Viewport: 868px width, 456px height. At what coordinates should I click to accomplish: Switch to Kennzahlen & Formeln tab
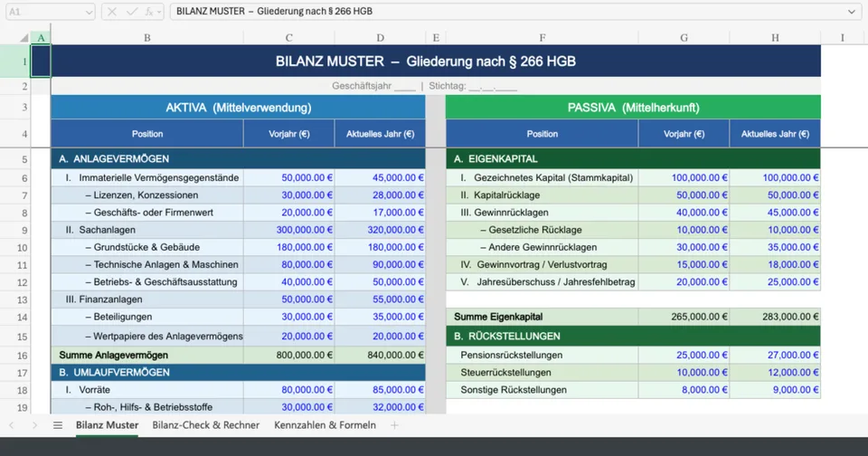point(325,425)
